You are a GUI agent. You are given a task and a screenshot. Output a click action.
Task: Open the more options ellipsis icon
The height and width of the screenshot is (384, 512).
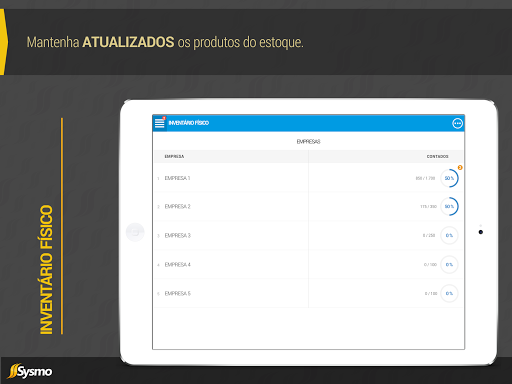[x=457, y=123]
